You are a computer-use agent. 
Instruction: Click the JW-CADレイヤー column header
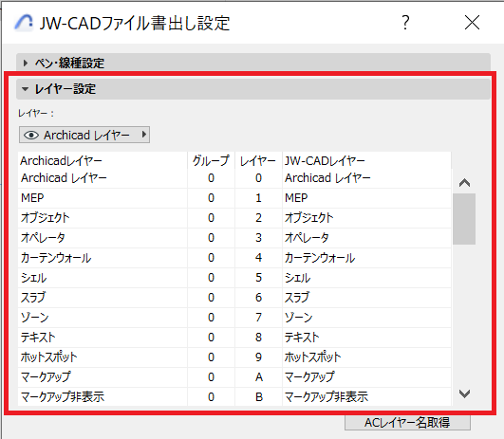click(366, 160)
